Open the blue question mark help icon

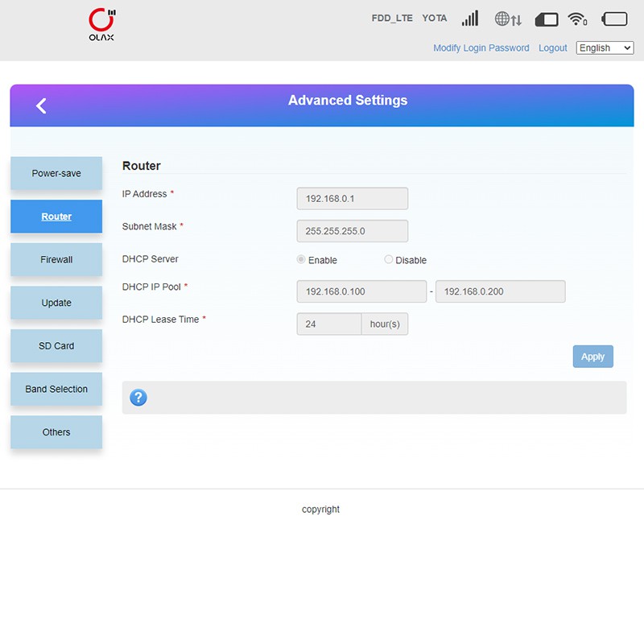point(138,398)
